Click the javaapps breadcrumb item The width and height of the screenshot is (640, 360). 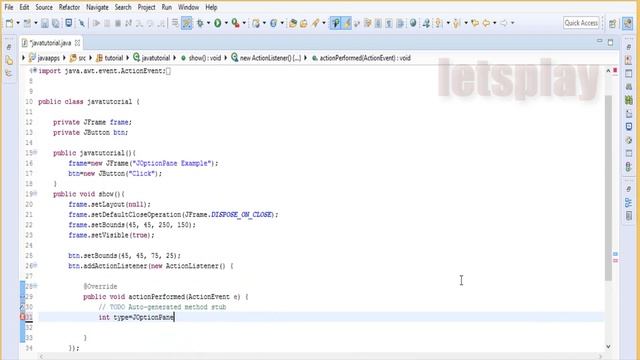click(44, 58)
